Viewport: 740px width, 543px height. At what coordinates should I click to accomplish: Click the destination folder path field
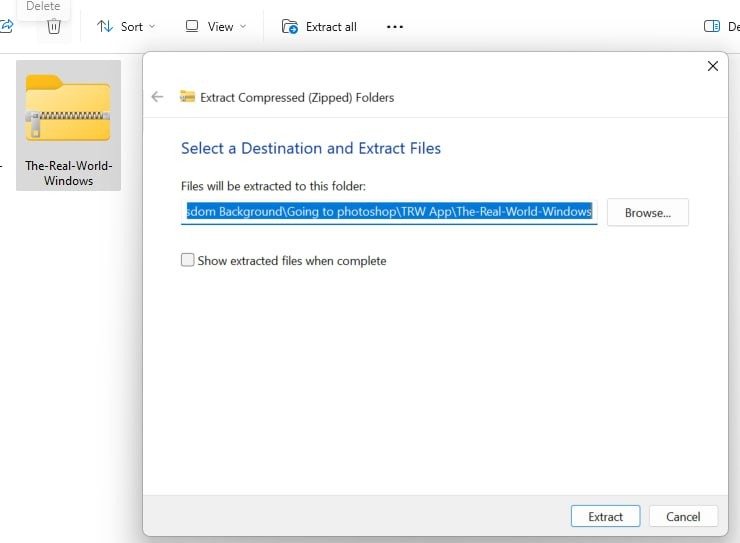(x=388, y=212)
